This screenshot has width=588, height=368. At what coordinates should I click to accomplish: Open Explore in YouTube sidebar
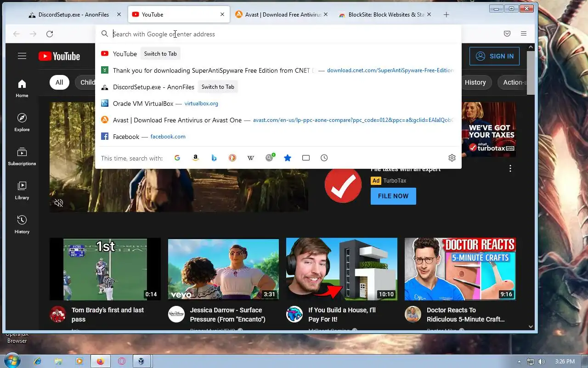click(x=22, y=122)
